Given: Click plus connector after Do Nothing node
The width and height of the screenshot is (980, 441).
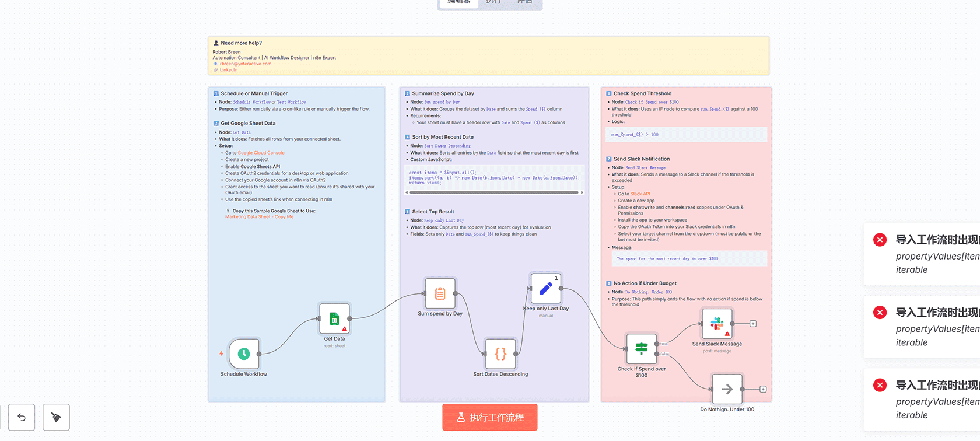Looking at the screenshot, I should click(763, 389).
